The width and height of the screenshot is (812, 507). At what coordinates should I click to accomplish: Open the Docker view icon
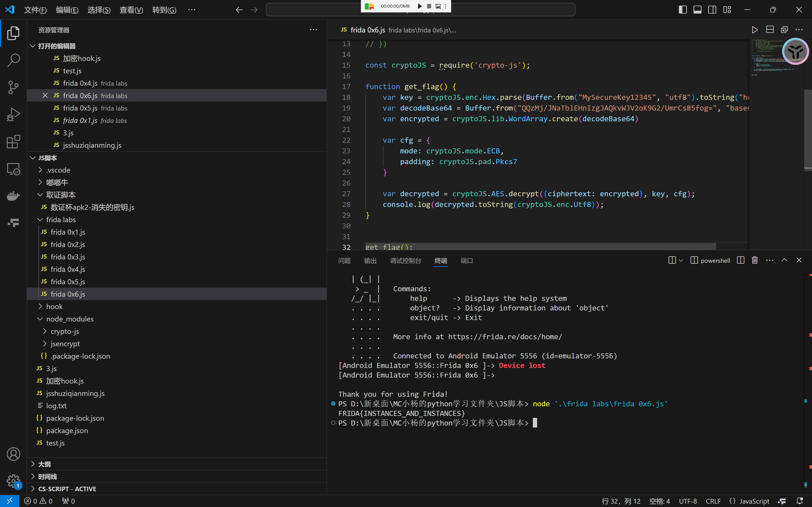coord(14,196)
